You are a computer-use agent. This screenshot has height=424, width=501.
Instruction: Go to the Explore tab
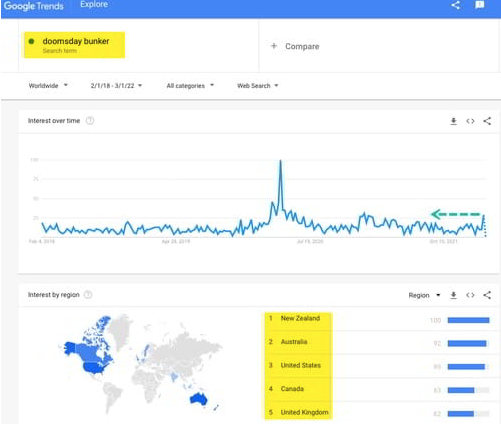pyautogui.click(x=94, y=4)
